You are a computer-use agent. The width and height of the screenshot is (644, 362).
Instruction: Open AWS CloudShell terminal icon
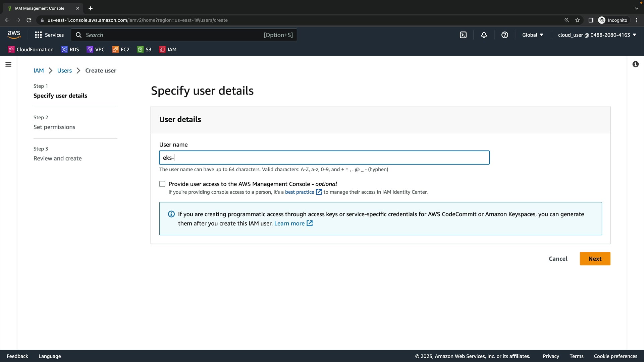coord(463,35)
